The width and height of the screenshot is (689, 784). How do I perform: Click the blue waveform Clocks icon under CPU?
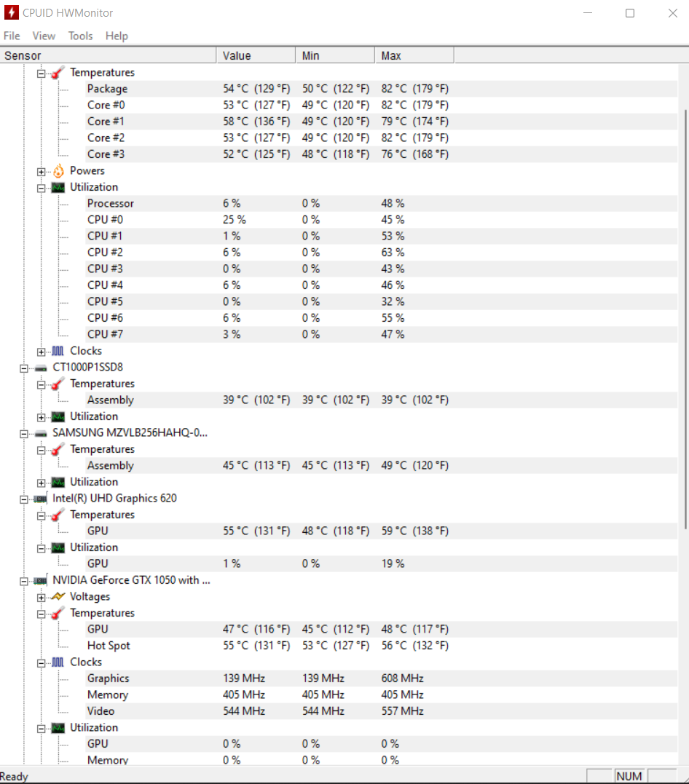(x=58, y=351)
